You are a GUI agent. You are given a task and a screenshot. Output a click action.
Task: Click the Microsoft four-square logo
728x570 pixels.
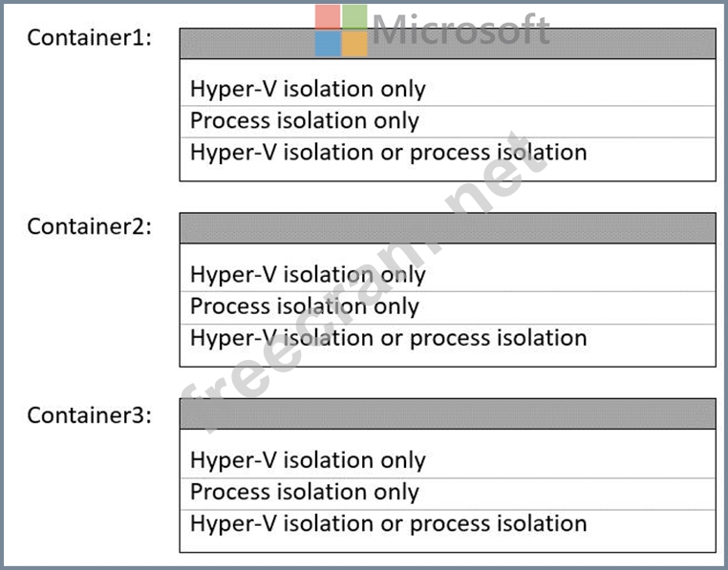pyautogui.click(x=341, y=31)
